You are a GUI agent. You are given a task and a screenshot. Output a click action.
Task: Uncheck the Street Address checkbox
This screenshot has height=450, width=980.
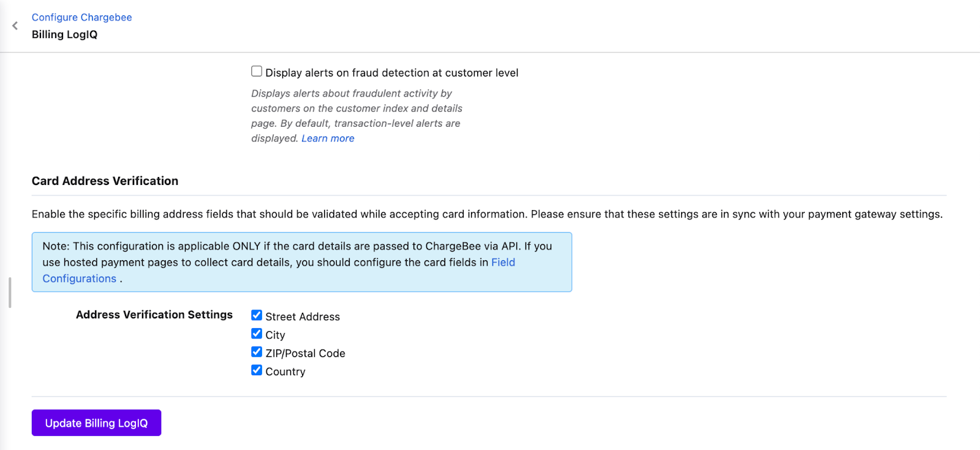coord(257,315)
